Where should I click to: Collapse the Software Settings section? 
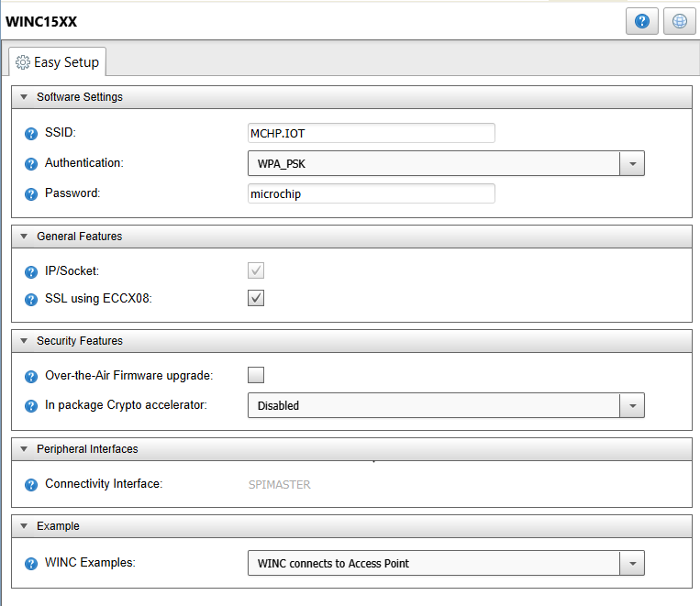point(24,97)
